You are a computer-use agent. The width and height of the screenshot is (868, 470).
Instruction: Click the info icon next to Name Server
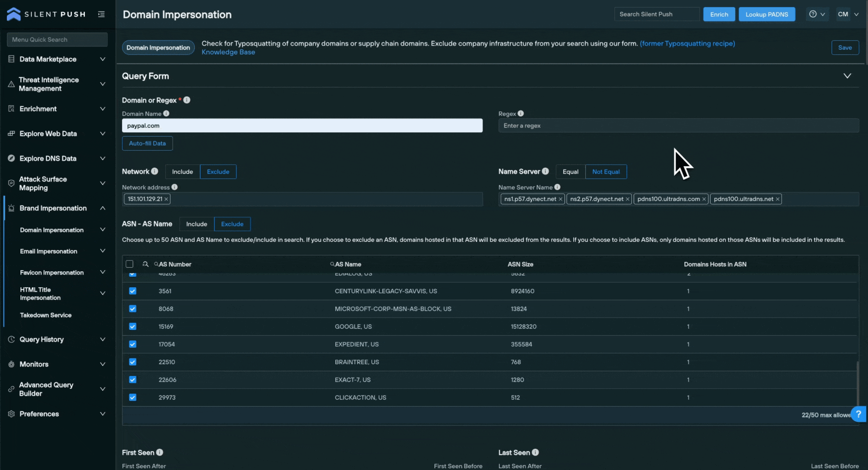click(545, 171)
